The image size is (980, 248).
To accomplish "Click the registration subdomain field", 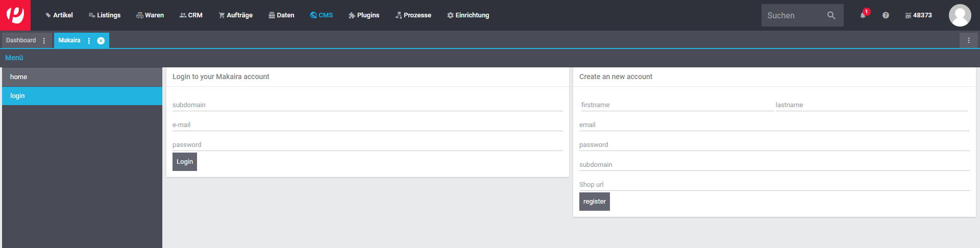I will point(774,164).
